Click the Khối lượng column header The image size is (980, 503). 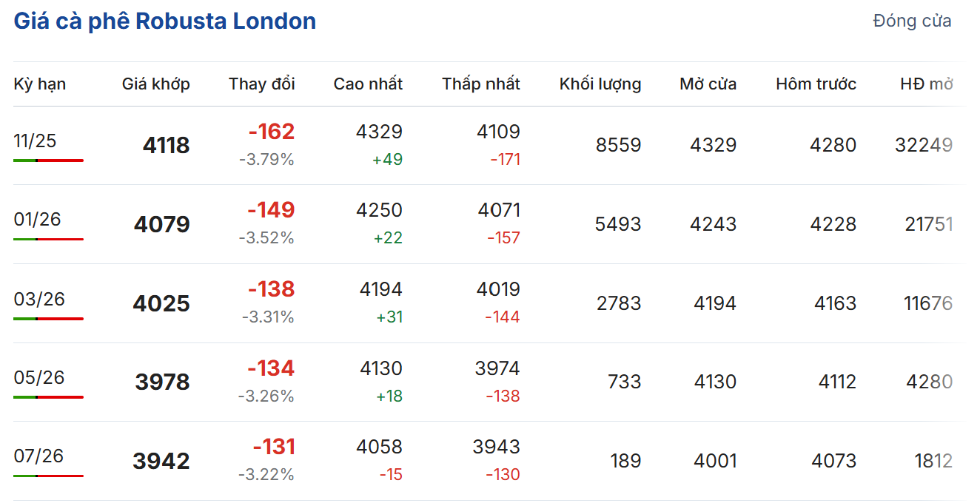pos(600,84)
